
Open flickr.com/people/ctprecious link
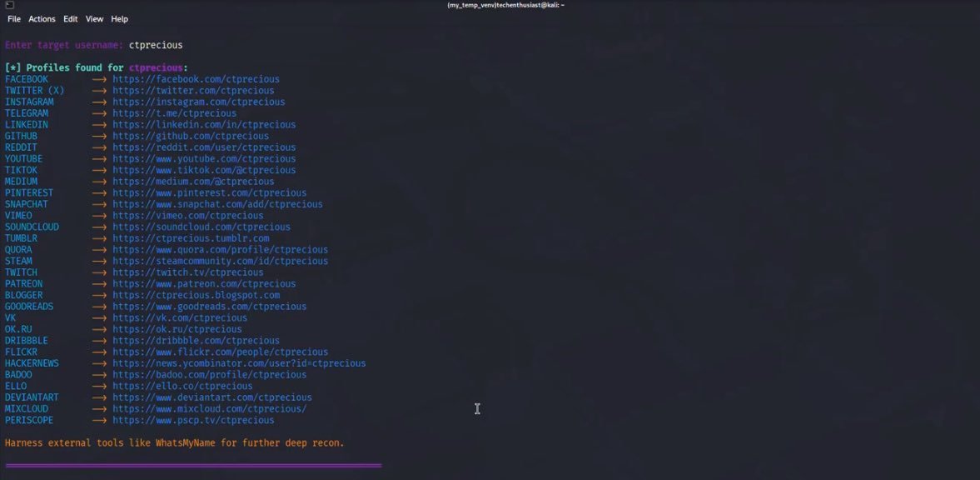click(x=220, y=352)
